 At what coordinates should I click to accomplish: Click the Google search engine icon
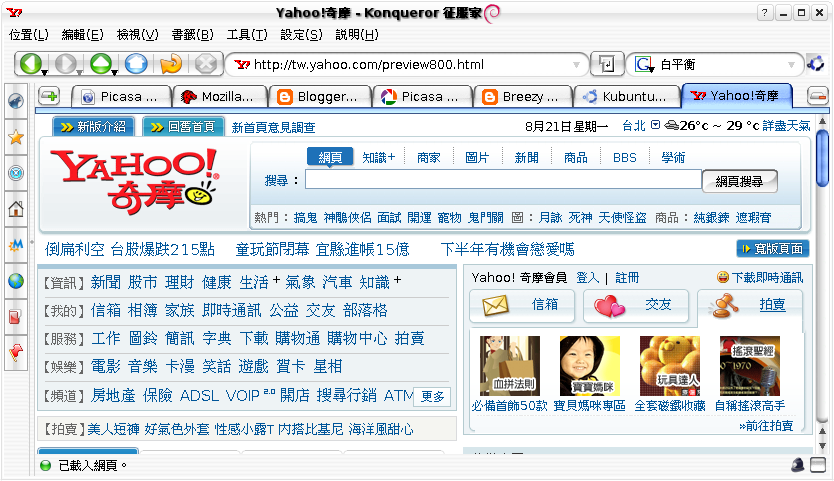pos(644,64)
